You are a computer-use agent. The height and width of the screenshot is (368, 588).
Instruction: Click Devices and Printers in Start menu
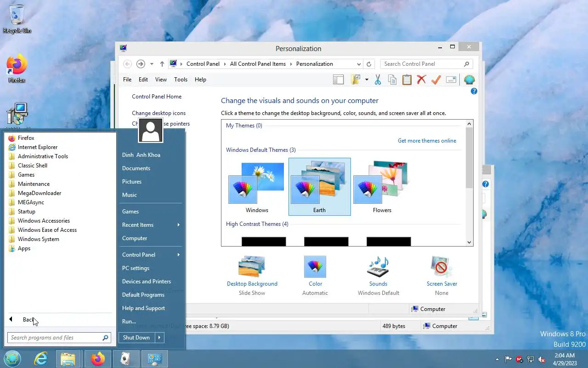pyautogui.click(x=147, y=282)
